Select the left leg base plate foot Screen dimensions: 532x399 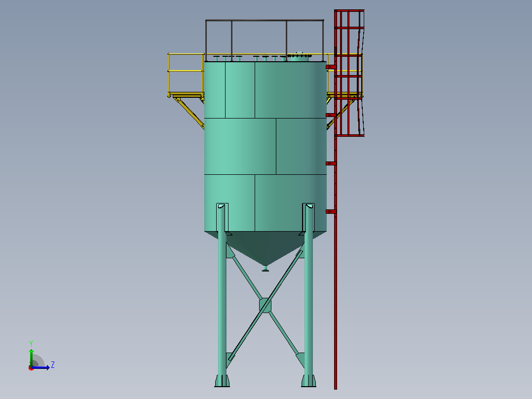tap(222, 381)
